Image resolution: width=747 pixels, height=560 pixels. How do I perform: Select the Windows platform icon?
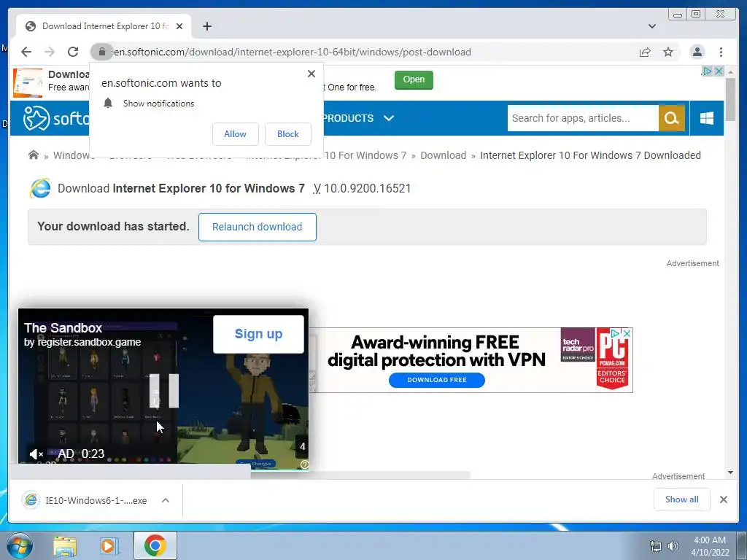point(706,118)
